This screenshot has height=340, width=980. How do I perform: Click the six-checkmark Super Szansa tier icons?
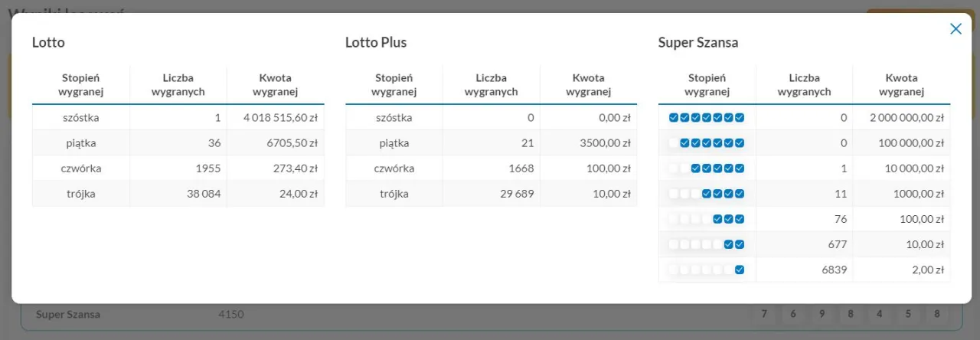point(712,143)
